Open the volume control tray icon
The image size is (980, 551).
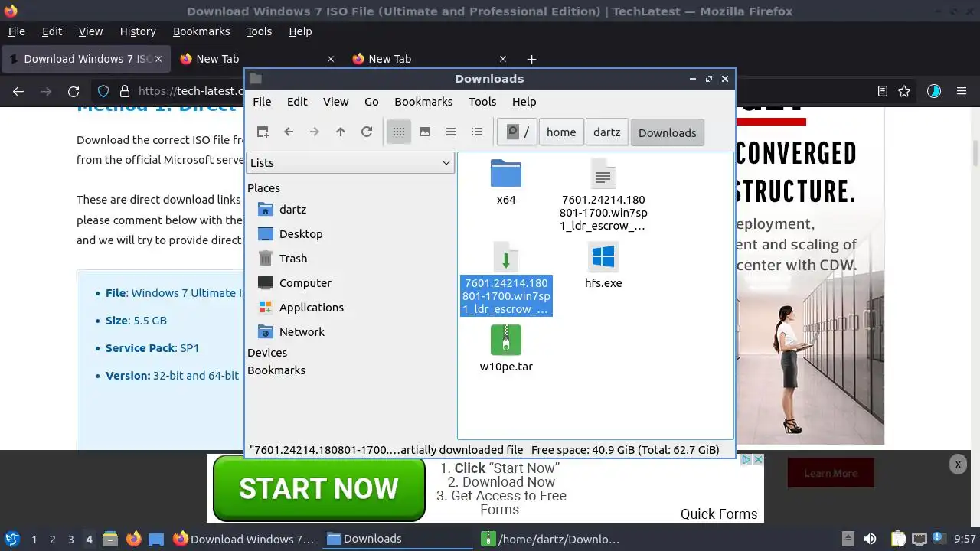[x=870, y=539]
